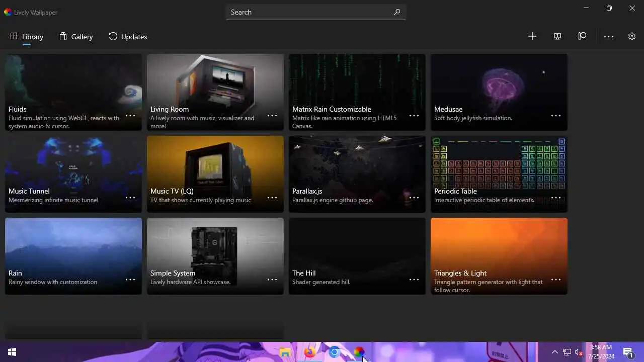Open more options for Simple System

tap(272, 280)
